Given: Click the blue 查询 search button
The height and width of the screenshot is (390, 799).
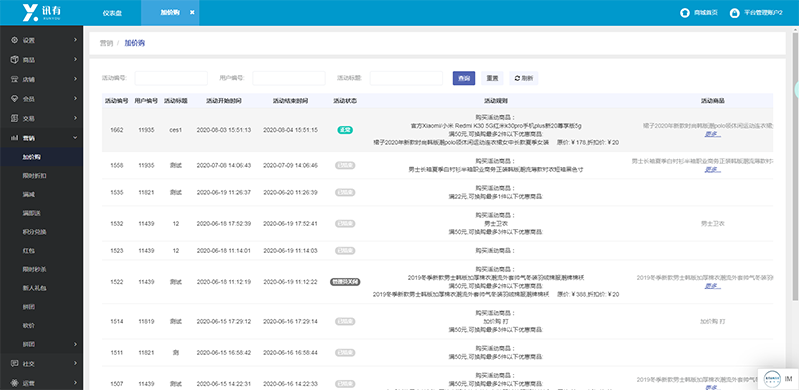Looking at the screenshot, I should tap(464, 78).
